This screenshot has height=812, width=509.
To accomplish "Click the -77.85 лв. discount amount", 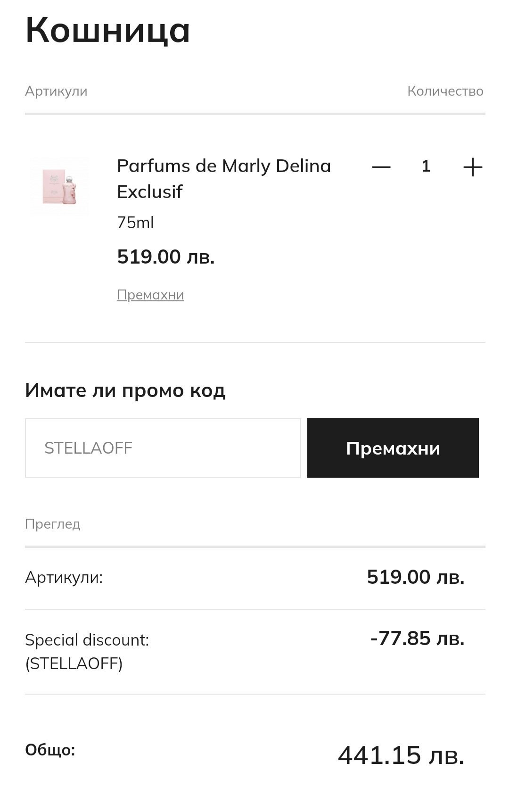I will point(417,638).
